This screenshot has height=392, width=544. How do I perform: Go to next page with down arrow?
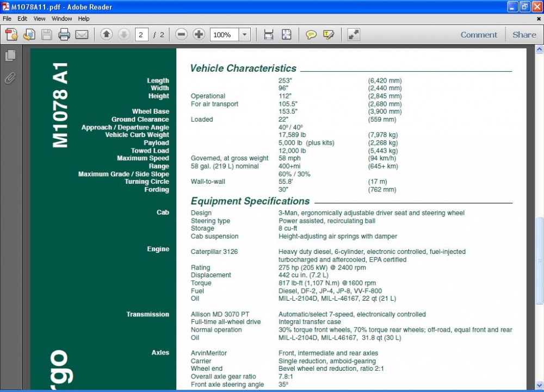(124, 34)
